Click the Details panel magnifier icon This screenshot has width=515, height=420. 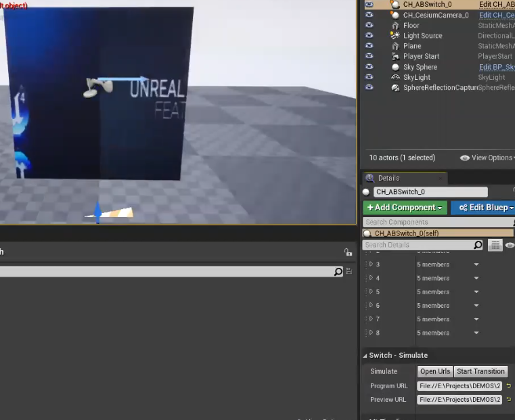point(370,178)
